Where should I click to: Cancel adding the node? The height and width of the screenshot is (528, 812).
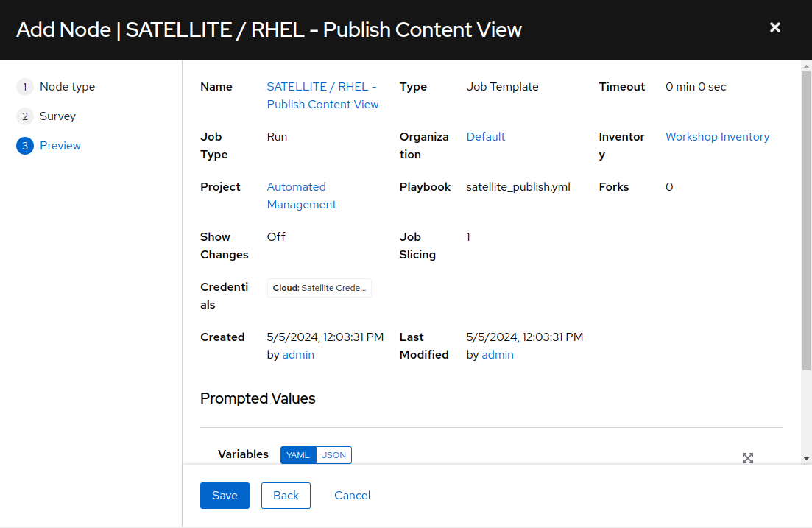coord(352,496)
